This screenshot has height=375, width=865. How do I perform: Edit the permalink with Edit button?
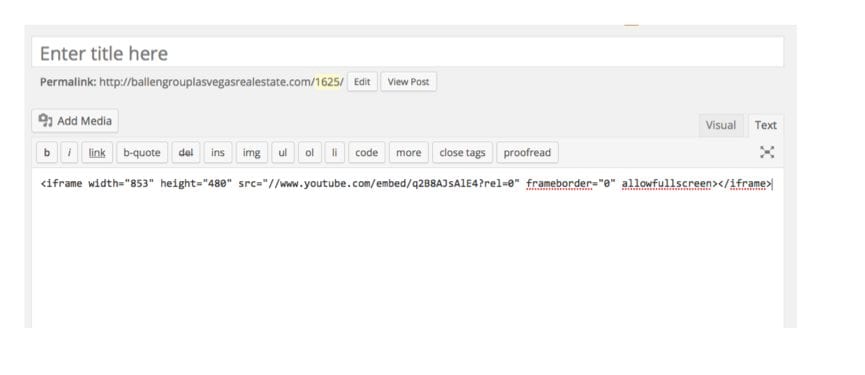tap(362, 82)
